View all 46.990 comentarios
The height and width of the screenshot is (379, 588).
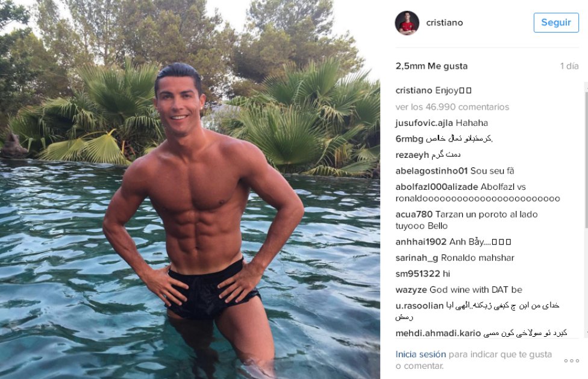coord(452,107)
